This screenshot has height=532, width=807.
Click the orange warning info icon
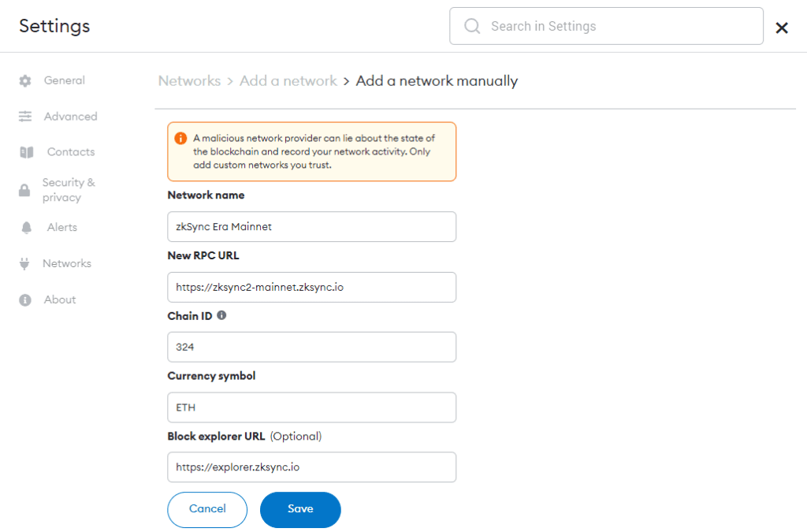180,138
